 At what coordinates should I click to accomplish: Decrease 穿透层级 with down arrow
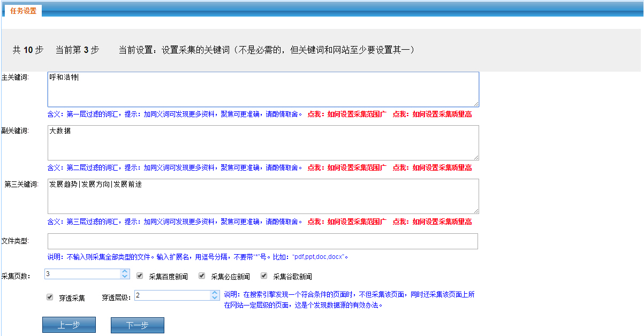tap(215, 297)
